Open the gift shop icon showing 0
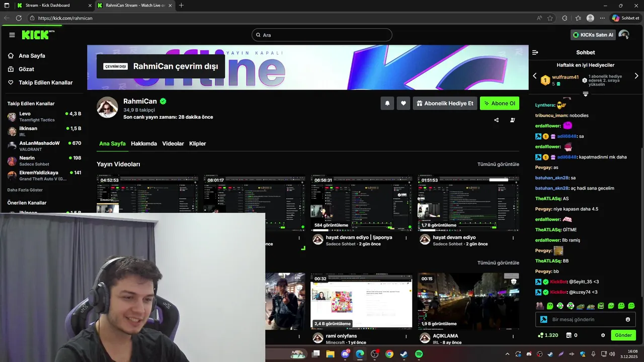This screenshot has height=362, width=644. (x=572, y=335)
